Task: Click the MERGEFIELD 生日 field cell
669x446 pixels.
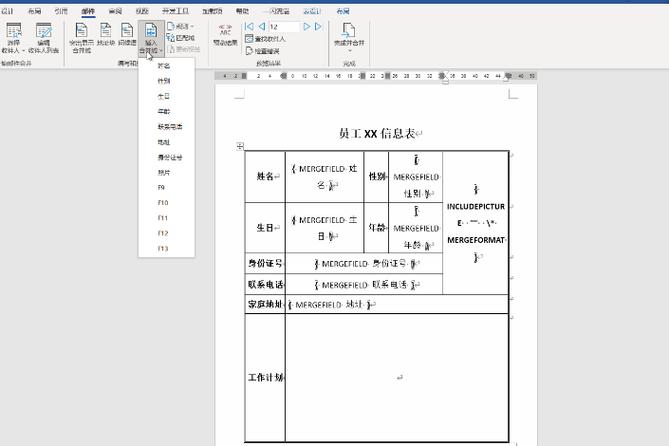Action: coord(324,228)
